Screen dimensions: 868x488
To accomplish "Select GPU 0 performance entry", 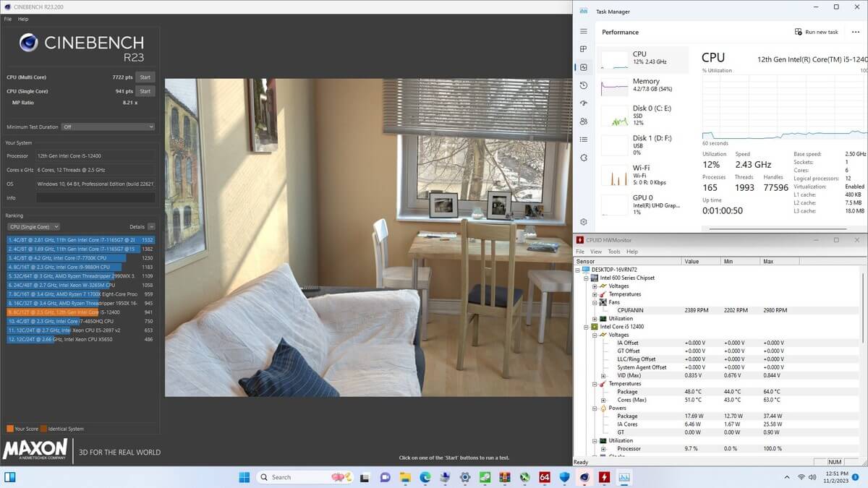I will point(643,205).
